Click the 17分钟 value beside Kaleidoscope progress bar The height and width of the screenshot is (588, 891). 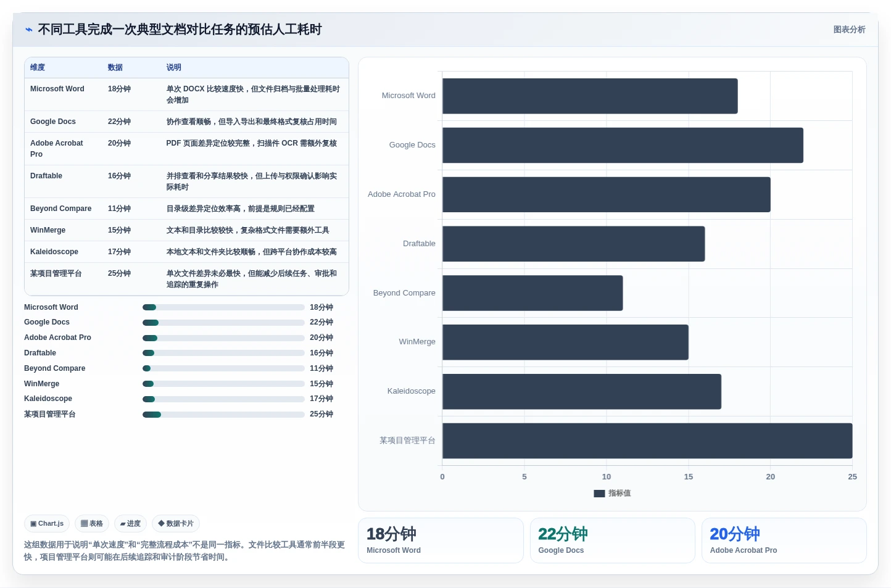tap(321, 399)
